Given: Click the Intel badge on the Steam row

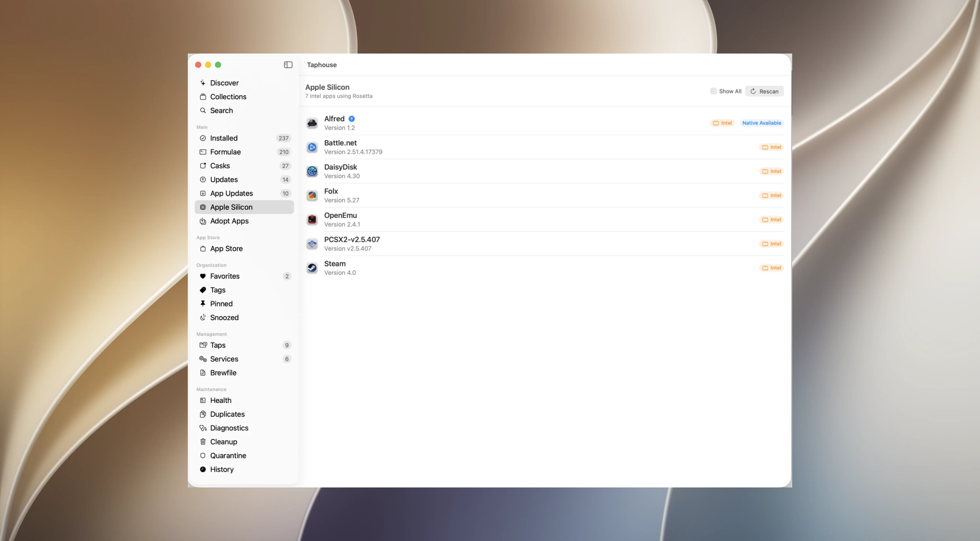Looking at the screenshot, I should click(771, 268).
